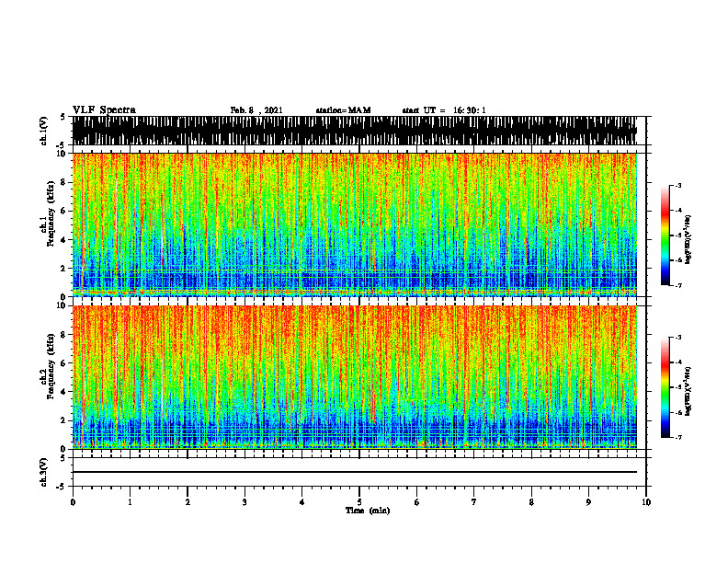This screenshot has width=728, height=563.
Task: Click the "-3" label on ch.1 color bar
Action: (x=678, y=185)
